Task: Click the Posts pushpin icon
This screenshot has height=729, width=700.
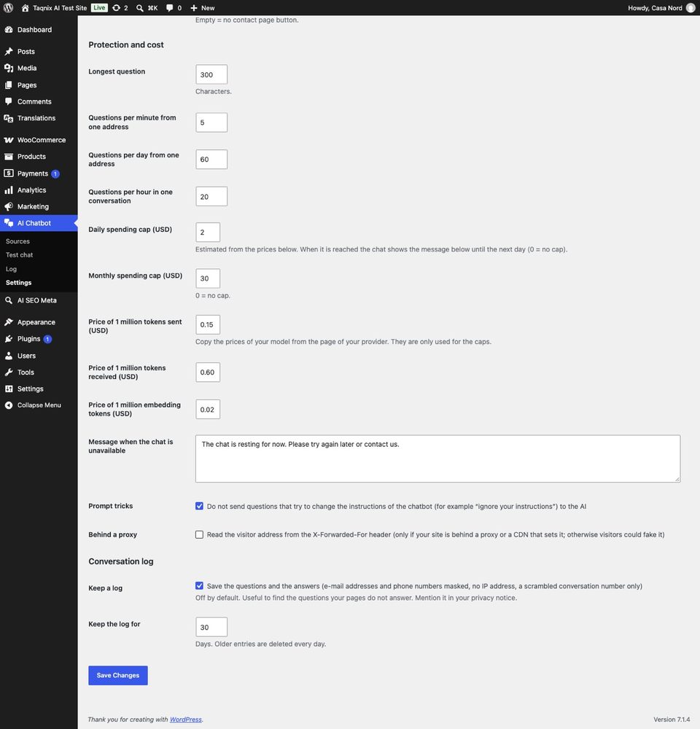Action: tap(8, 52)
